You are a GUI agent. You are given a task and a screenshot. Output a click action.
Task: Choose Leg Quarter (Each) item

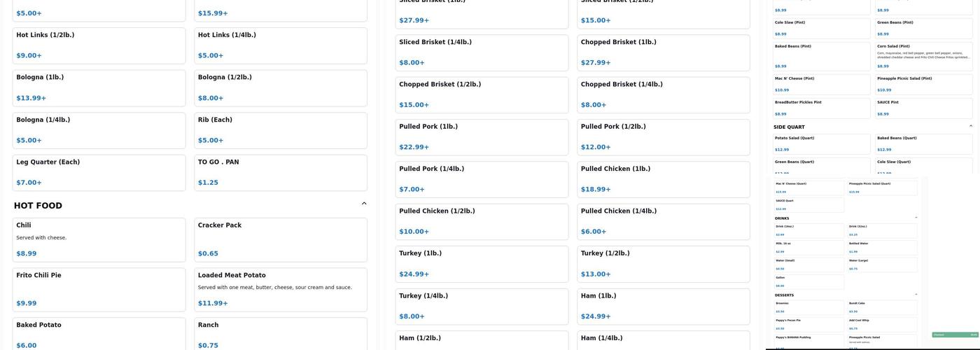coord(99,172)
